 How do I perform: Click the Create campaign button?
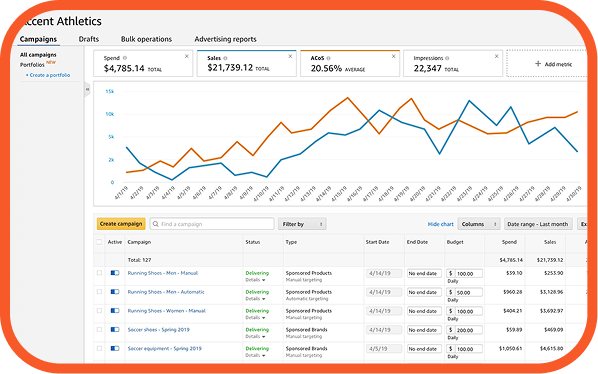point(121,224)
